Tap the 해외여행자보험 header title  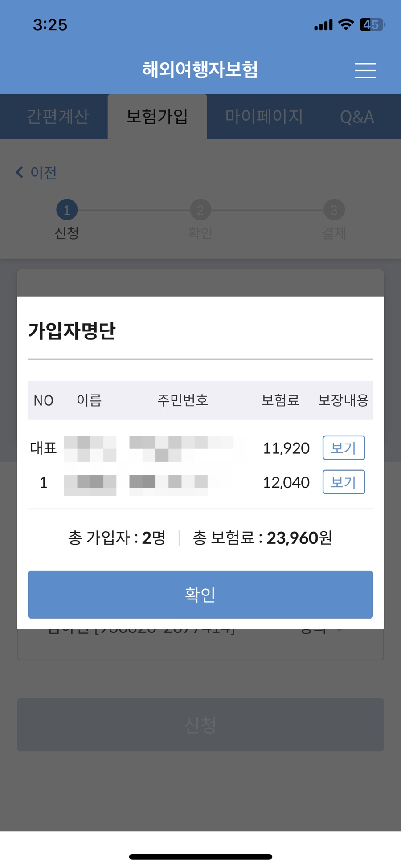pyautogui.click(x=200, y=69)
